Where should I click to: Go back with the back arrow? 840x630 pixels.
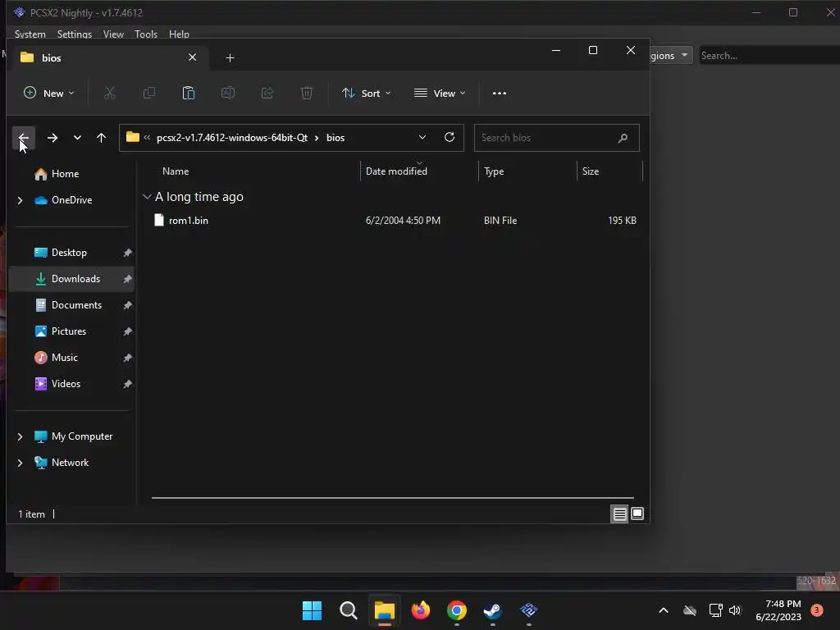tap(24, 138)
